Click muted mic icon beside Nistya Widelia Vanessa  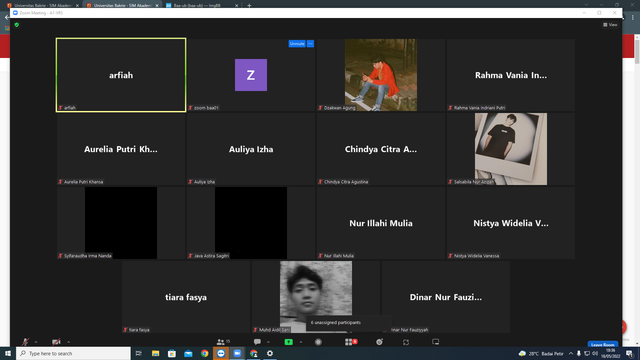(451, 256)
